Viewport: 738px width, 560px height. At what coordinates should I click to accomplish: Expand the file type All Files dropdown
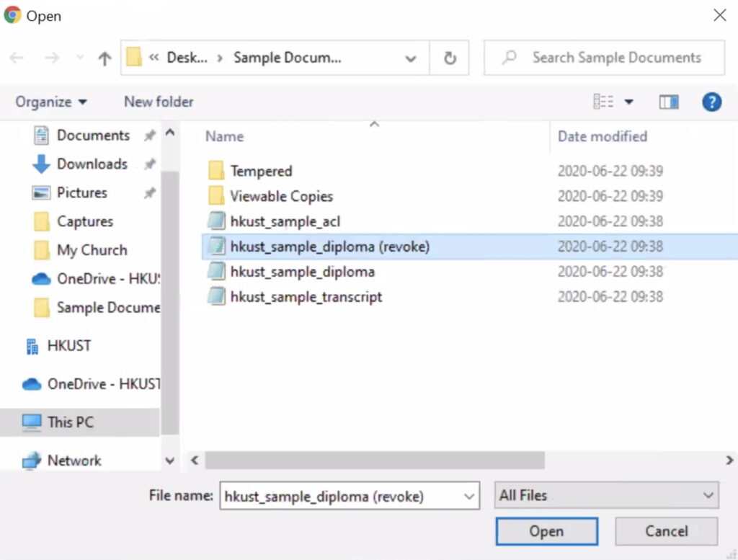pos(607,496)
